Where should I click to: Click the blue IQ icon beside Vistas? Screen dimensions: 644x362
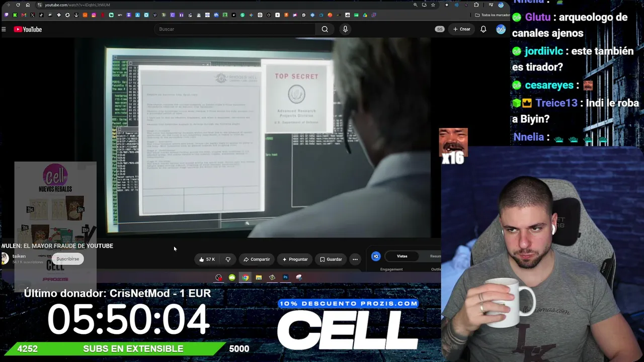point(376,256)
